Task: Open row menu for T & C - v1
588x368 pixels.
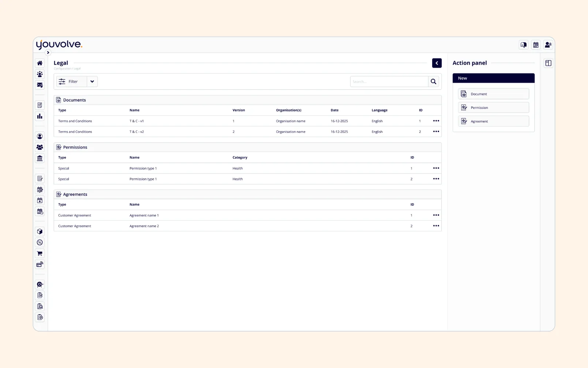Action: (x=436, y=121)
